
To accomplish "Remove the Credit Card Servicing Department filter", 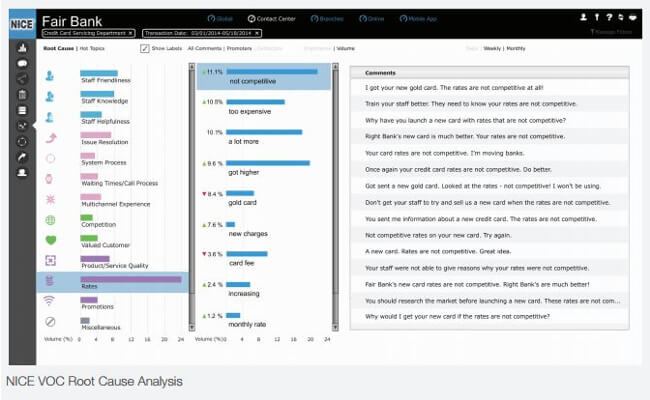I will click(131, 33).
